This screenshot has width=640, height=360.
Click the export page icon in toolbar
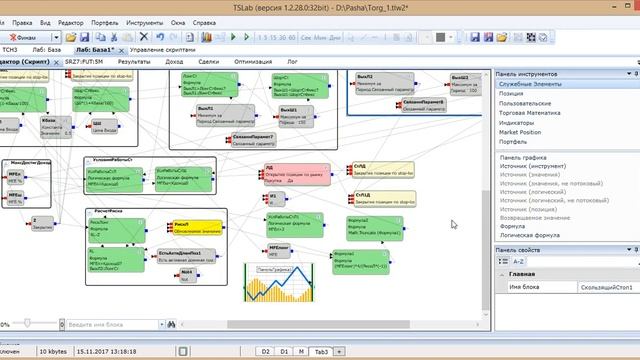(189, 38)
